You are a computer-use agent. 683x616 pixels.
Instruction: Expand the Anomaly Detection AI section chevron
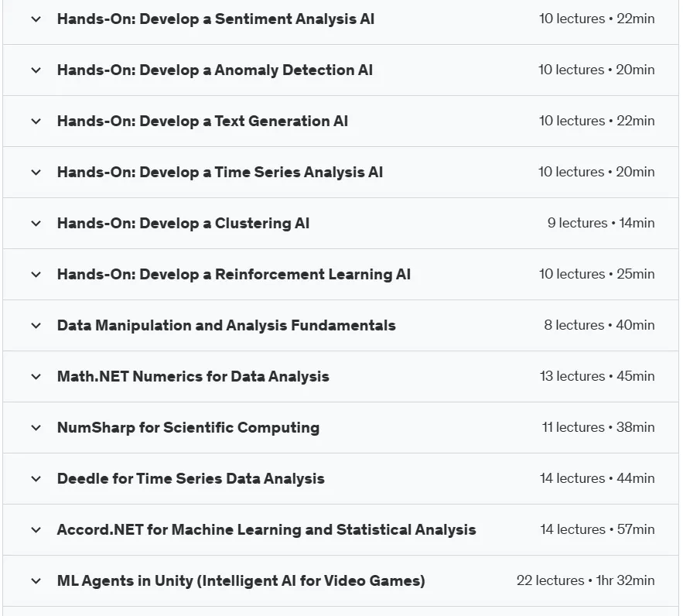point(36,70)
